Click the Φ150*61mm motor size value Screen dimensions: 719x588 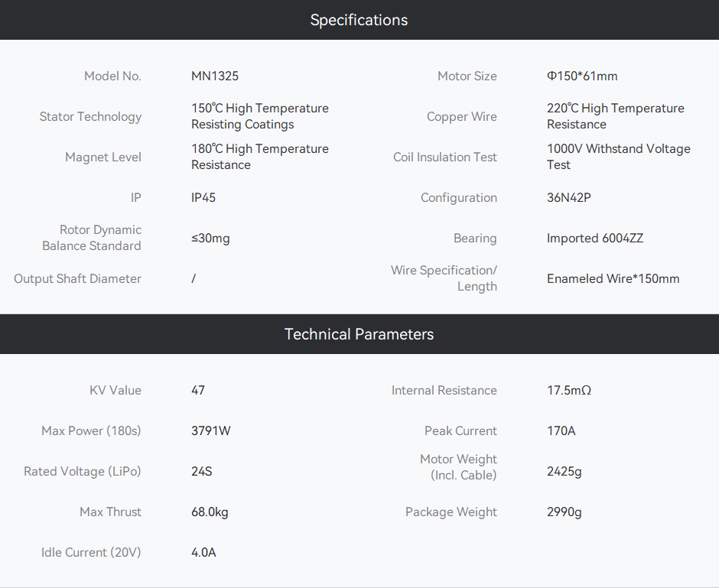[582, 76]
